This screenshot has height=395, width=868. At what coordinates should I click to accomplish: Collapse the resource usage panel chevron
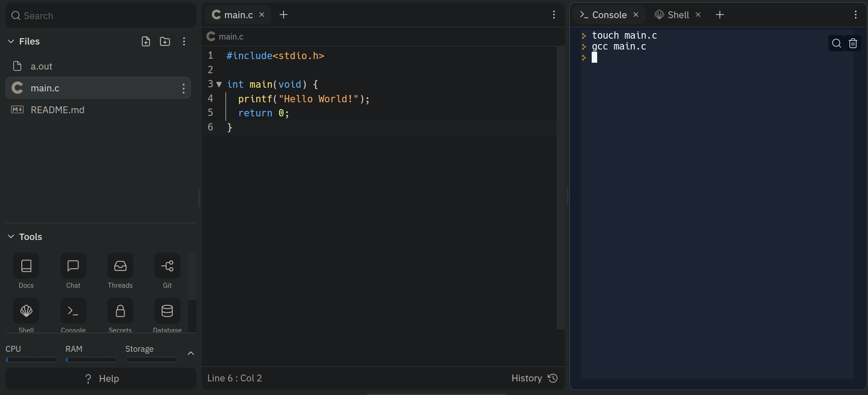click(191, 353)
